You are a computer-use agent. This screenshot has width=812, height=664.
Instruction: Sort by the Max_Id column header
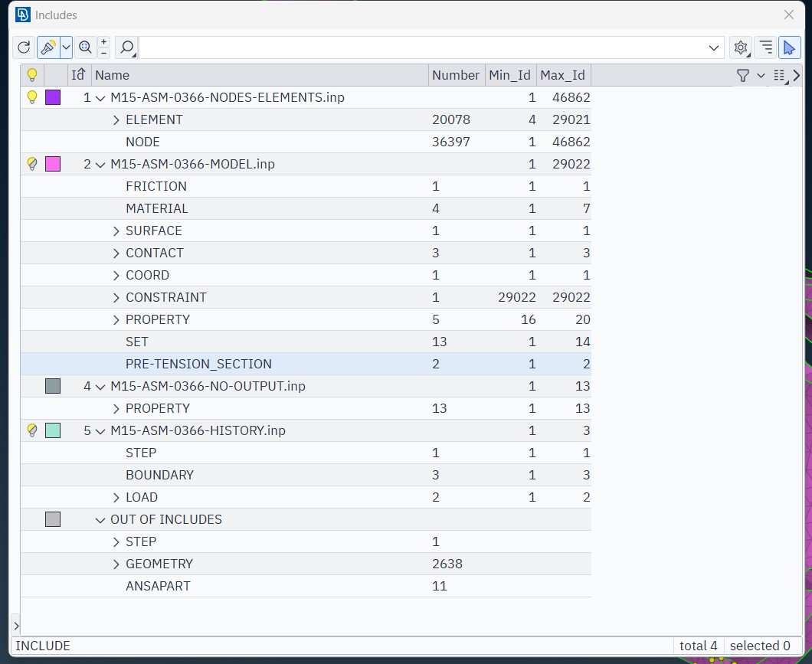click(x=562, y=75)
